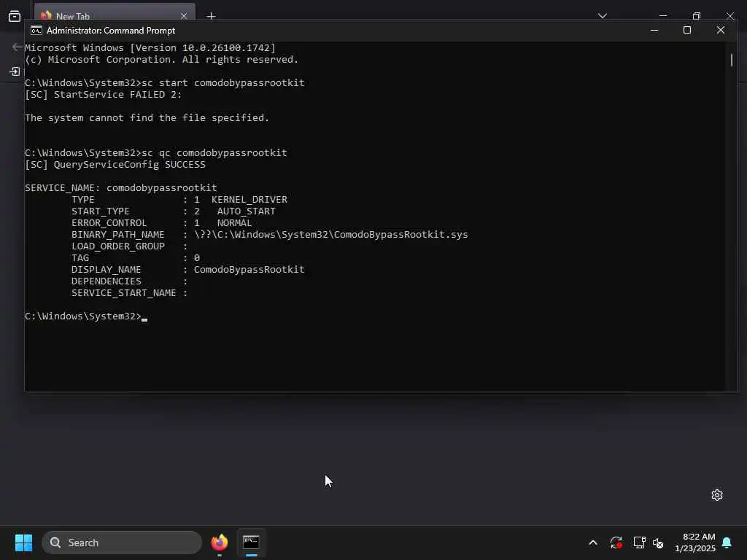Open the sync status tray icon
The image size is (747, 560).
[x=616, y=542]
